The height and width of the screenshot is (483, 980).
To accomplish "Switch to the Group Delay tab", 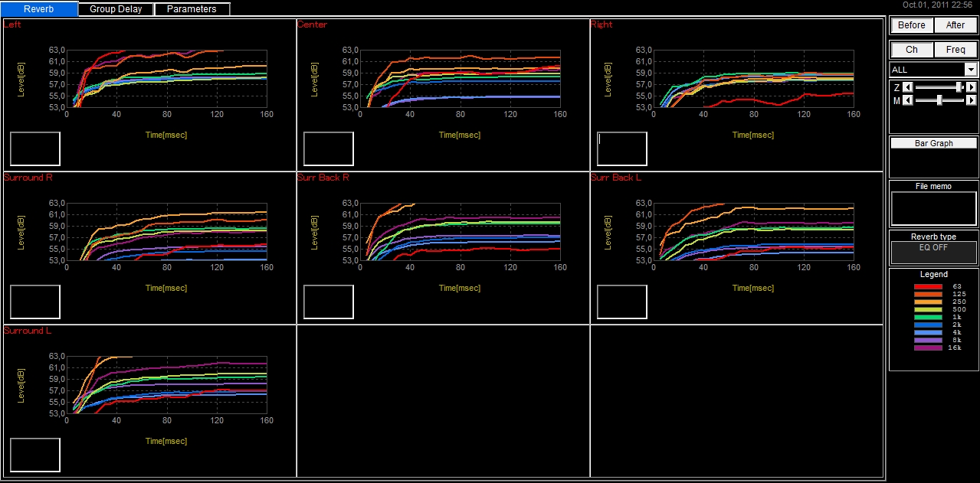I will (x=116, y=9).
